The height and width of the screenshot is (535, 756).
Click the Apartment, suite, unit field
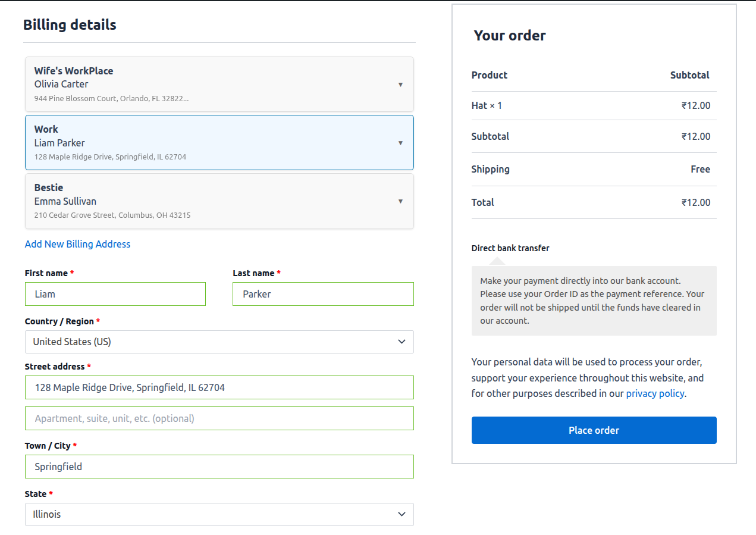point(219,418)
